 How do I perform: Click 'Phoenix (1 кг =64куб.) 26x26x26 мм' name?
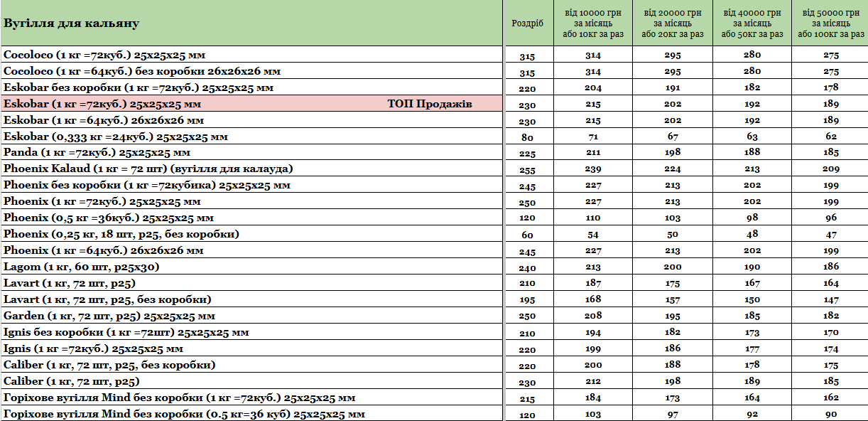tap(104, 250)
